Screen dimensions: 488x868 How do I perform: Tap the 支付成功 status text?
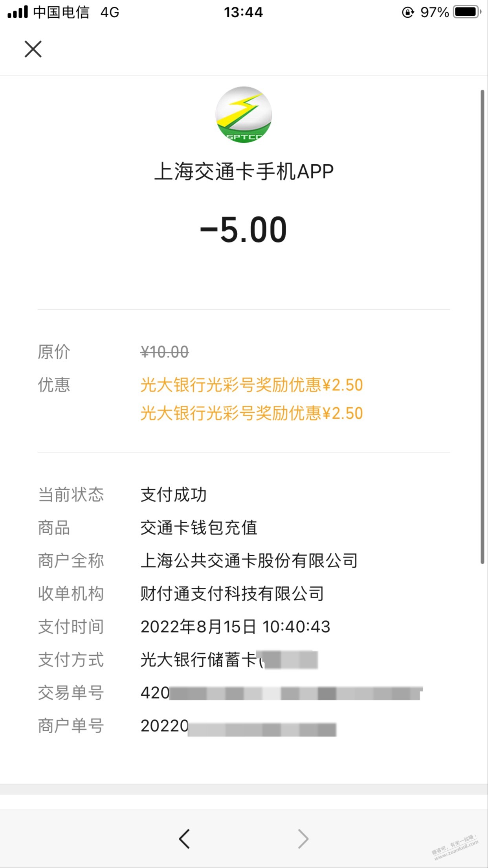(x=173, y=495)
